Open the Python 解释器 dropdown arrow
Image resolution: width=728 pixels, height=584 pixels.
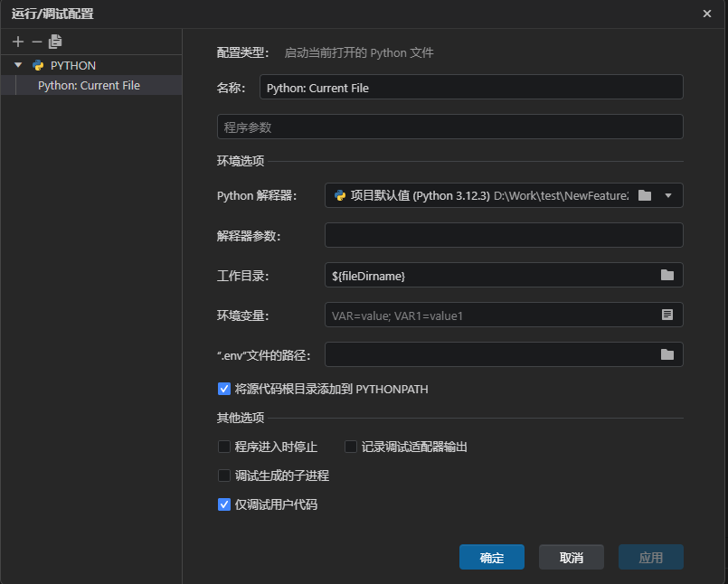pos(668,195)
